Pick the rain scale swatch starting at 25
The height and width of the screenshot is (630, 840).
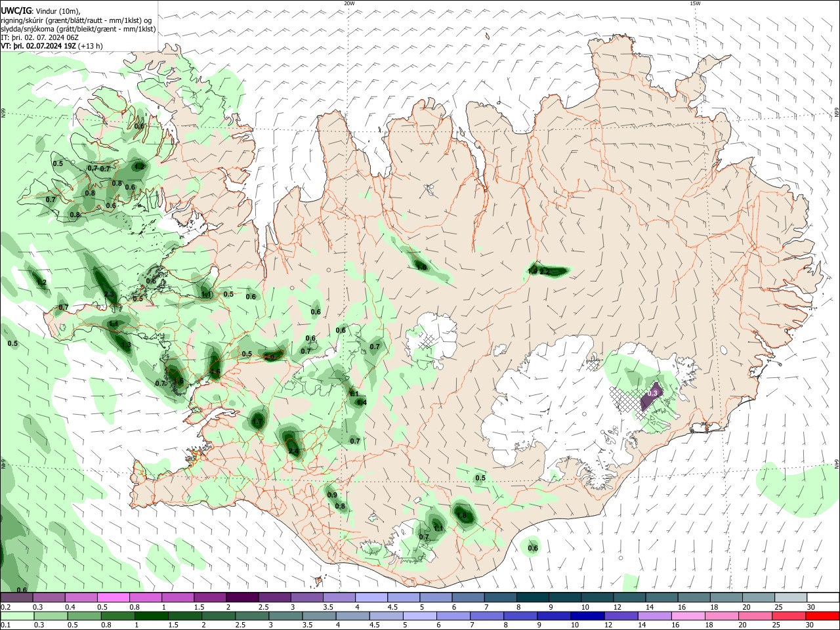tap(788, 616)
